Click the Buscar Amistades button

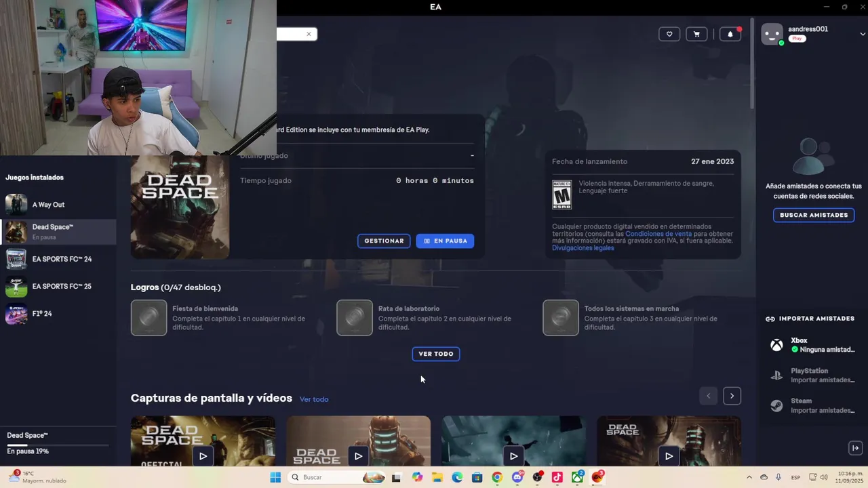814,215
